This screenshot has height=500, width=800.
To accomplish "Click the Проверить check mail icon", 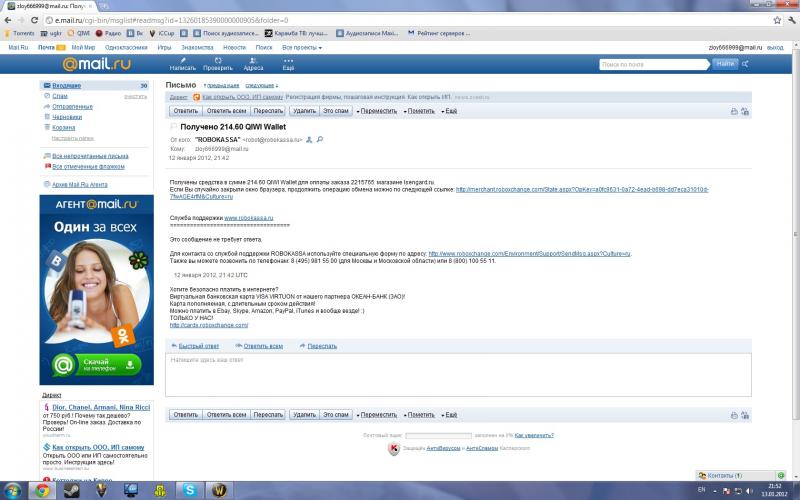I will tap(218, 64).
